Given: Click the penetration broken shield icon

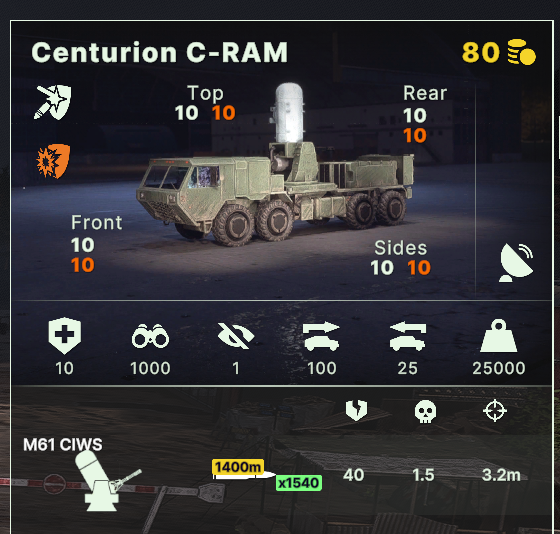Looking at the screenshot, I should [x=356, y=410].
